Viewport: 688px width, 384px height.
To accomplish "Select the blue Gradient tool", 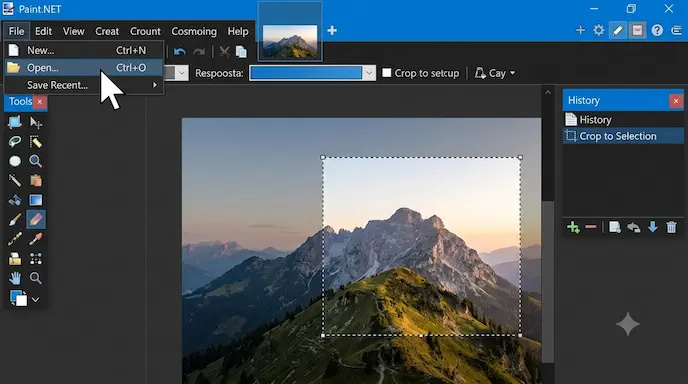I will click(36, 200).
